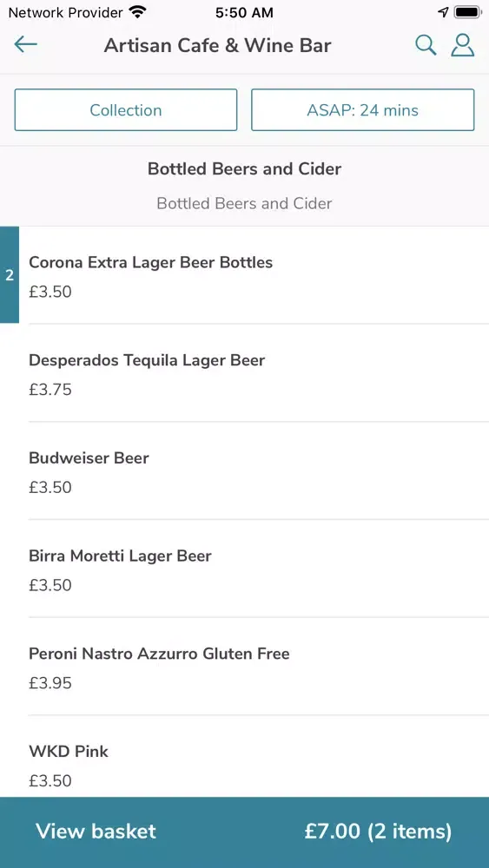Tap the back arrow icon

coord(25,44)
